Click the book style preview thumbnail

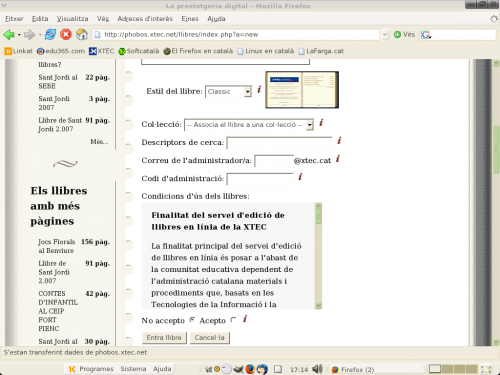click(x=302, y=90)
